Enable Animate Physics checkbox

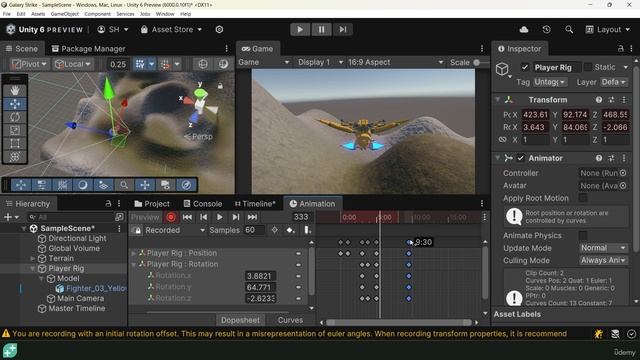(583, 236)
